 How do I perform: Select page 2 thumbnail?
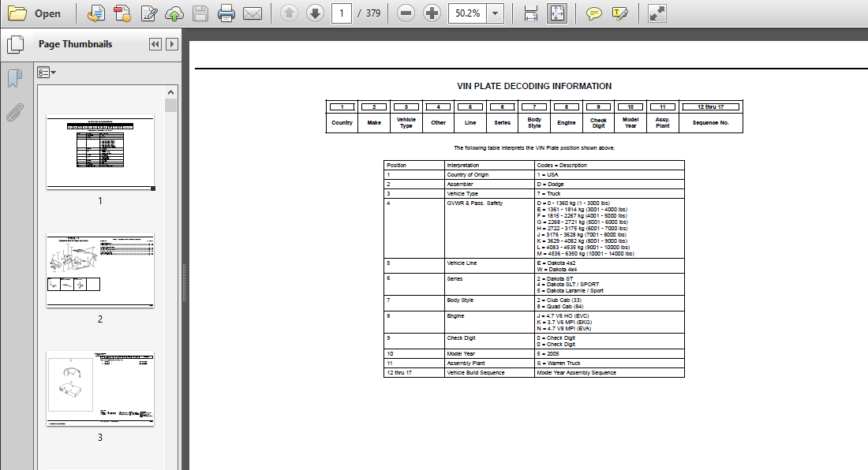(x=100, y=270)
